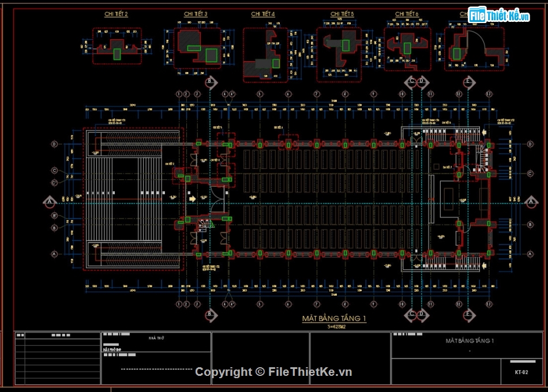Select the CHI TIẾT 3 heading
This screenshot has width=548, height=392.
196,14
